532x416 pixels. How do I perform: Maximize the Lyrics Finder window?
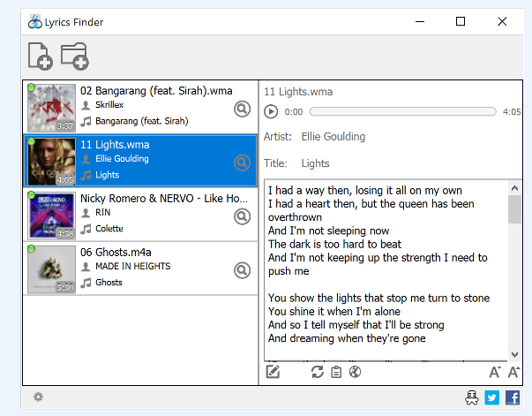(x=461, y=22)
